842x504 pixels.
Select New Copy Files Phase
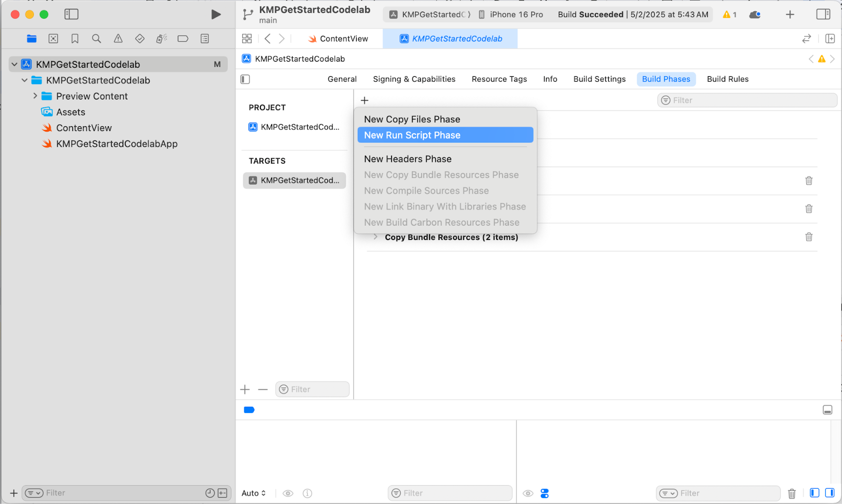[412, 119]
